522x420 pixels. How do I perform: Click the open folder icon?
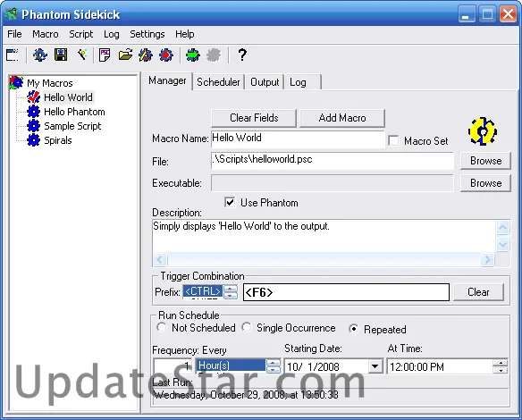(125, 55)
